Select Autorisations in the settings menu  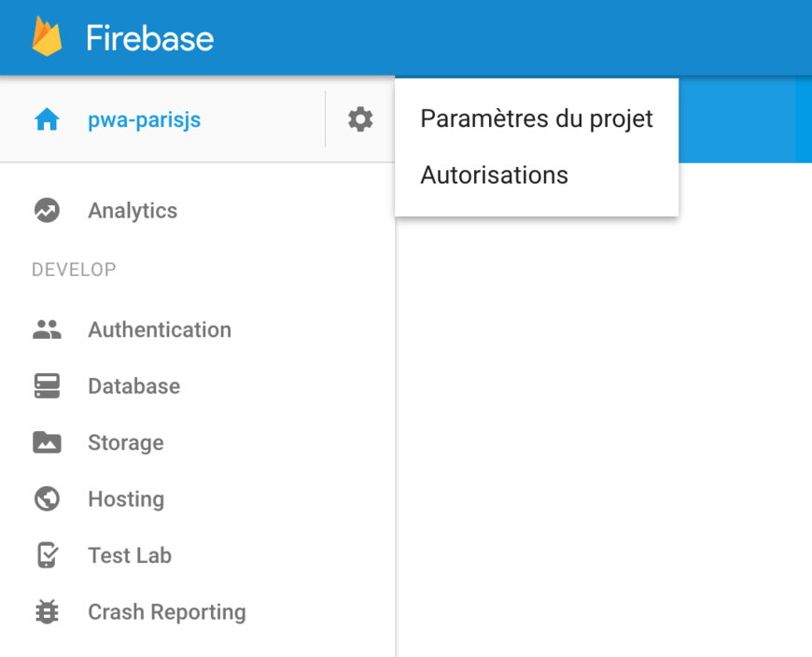pyautogui.click(x=494, y=175)
